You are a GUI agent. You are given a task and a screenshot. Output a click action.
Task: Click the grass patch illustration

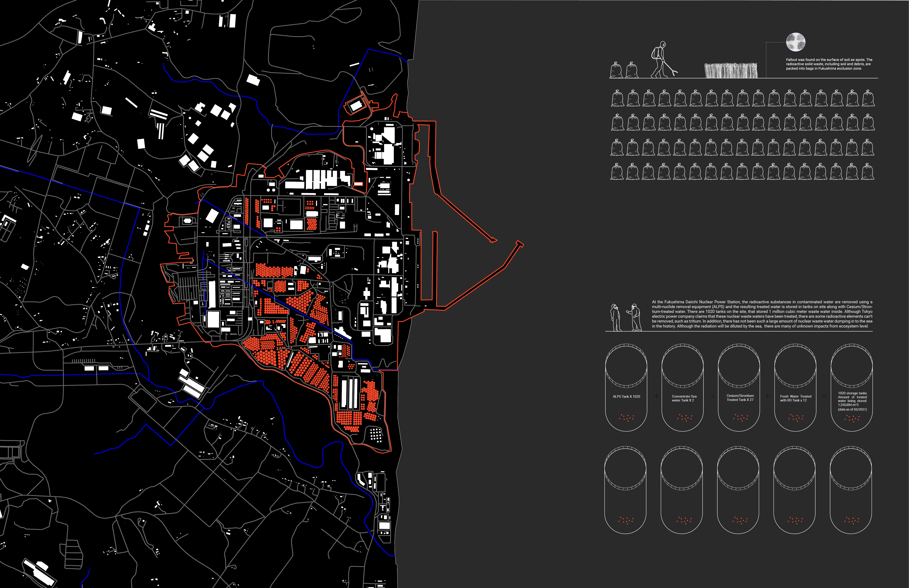click(x=731, y=70)
